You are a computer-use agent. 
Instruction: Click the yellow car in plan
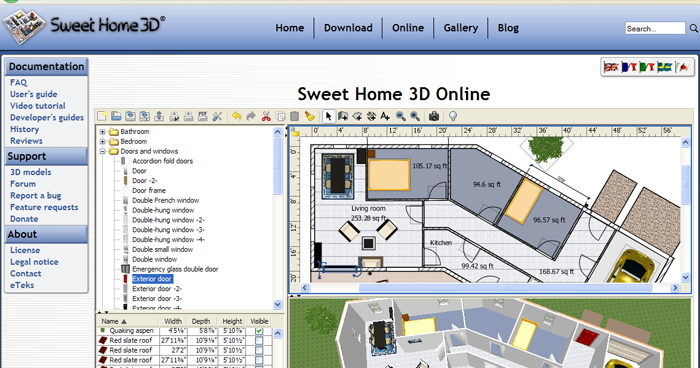[633, 267]
